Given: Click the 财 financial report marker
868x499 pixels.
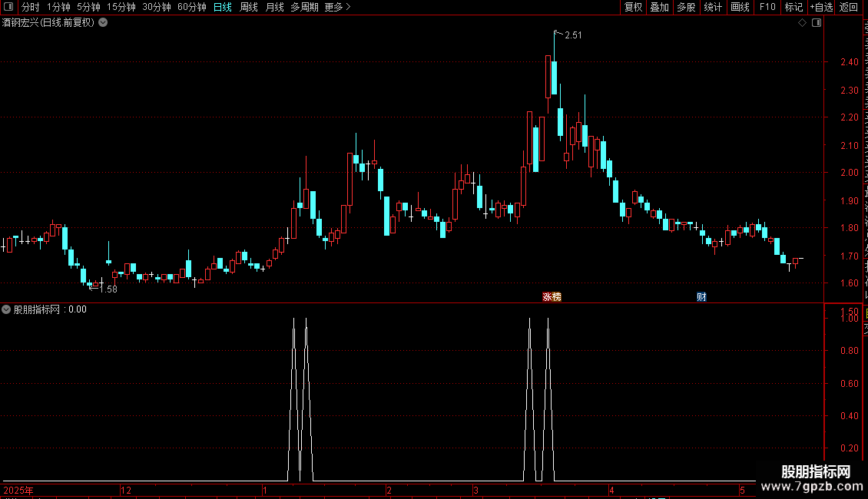Looking at the screenshot, I should [x=701, y=297].
